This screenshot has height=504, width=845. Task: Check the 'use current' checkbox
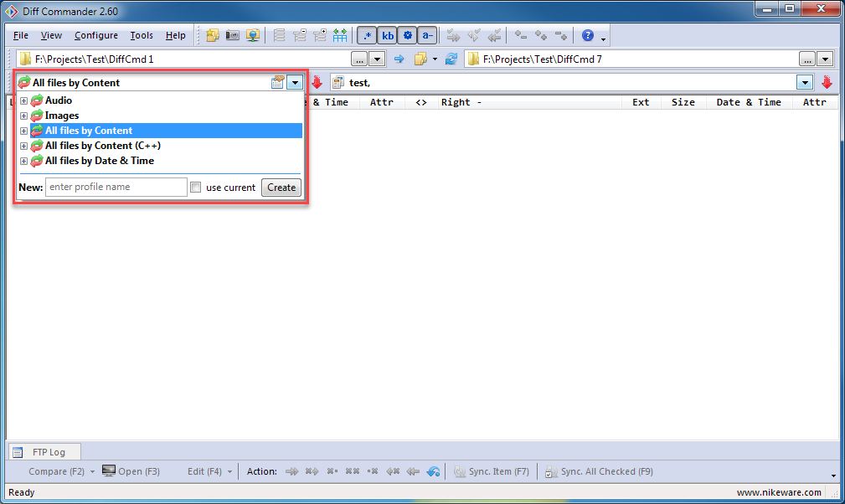pyautogui.click(x=196, y=188)
